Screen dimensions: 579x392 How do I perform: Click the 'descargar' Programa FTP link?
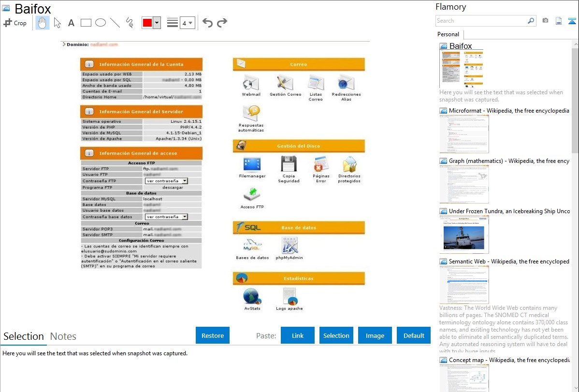click(x=173, y=188)
